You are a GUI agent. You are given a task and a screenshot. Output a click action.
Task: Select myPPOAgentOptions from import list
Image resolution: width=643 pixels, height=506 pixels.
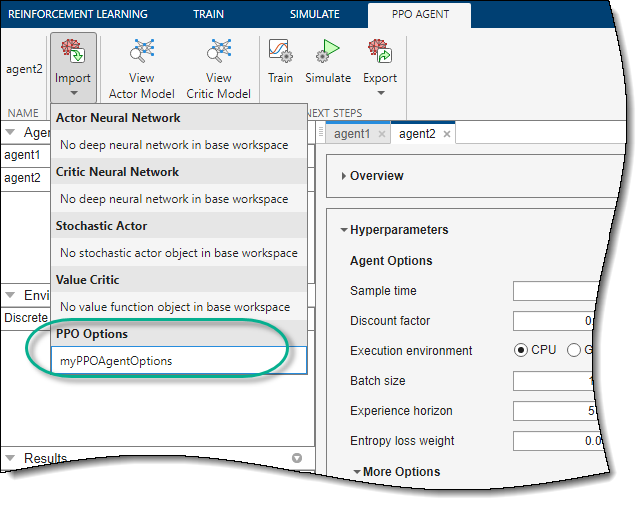[115, 360]
